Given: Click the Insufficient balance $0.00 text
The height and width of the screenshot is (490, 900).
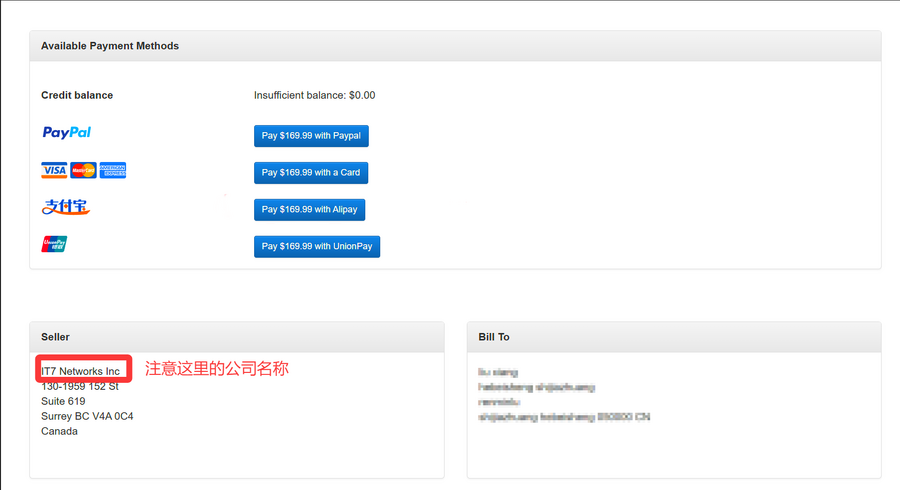Looking at the screenshot, I should [x=314, y=96].
